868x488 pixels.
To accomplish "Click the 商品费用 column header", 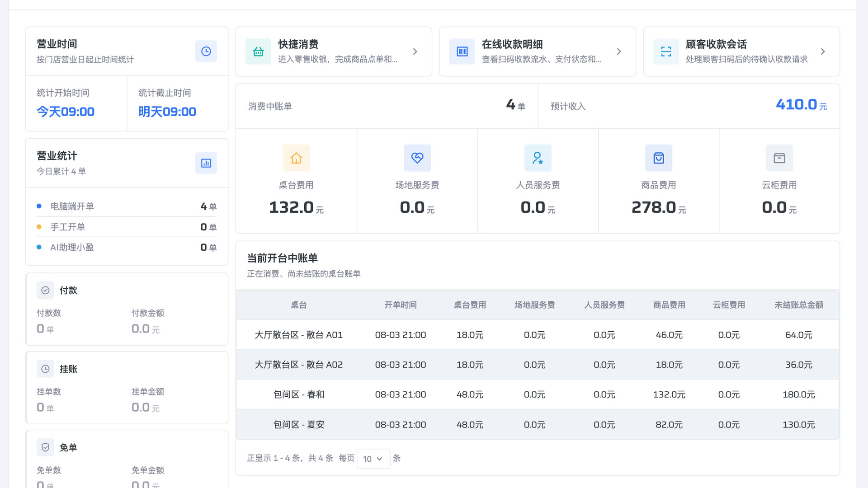I will tap(669, 305).
